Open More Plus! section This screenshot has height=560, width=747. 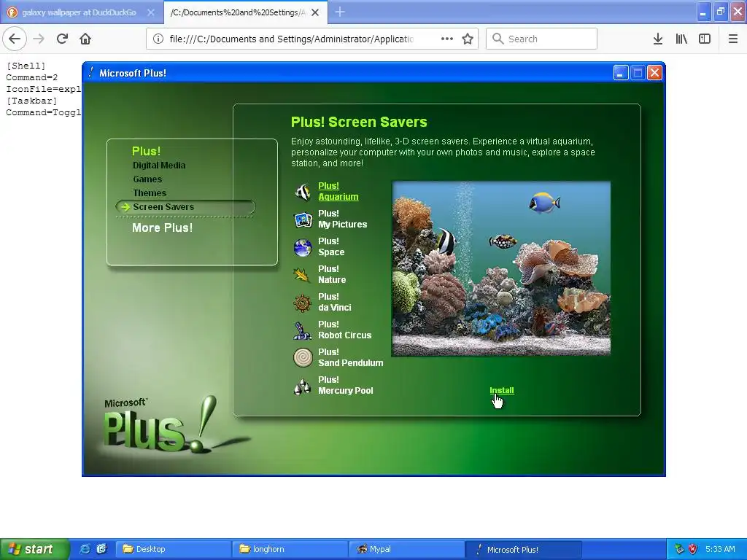pyautogui.click(x=163, y=227)
